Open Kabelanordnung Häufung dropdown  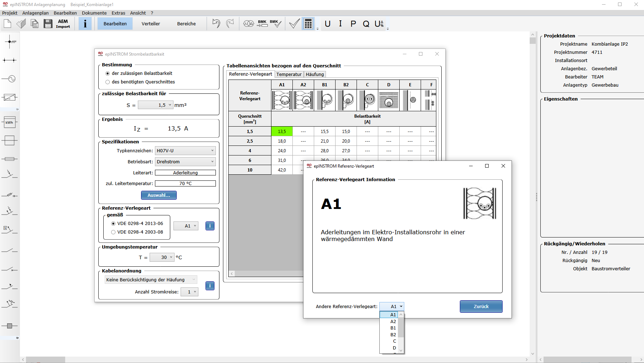pos(151,280)
